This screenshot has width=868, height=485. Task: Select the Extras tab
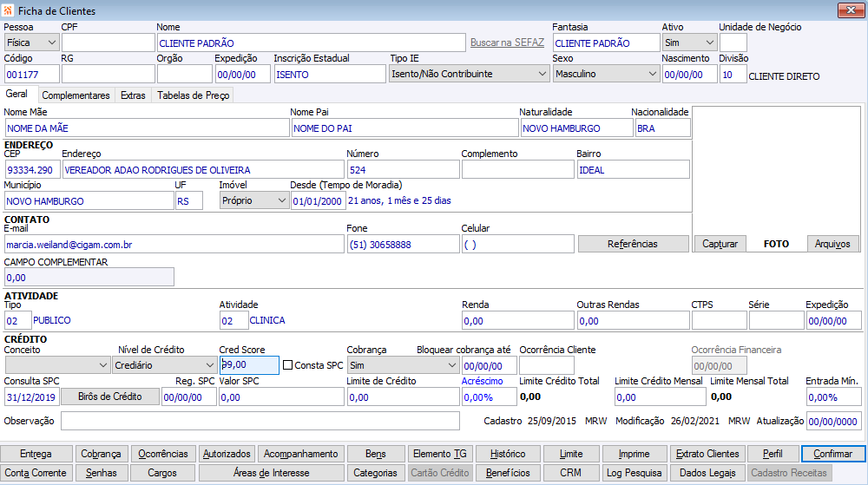point(133,95)
